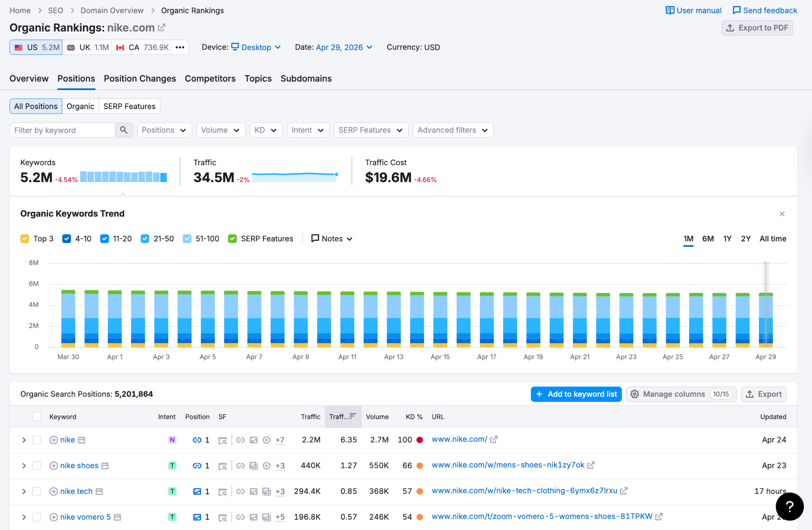
Task: Switch to the Competitors tab
Action: [210, 79]
